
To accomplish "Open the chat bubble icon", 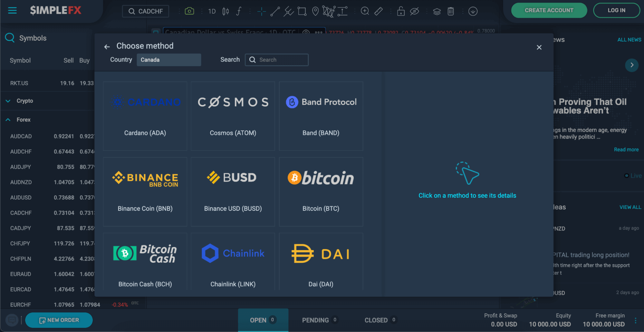I will tap(12, 320).
